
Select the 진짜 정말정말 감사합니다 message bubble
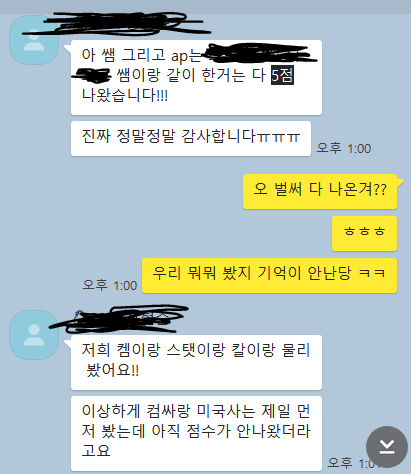(x=191, y=138)
